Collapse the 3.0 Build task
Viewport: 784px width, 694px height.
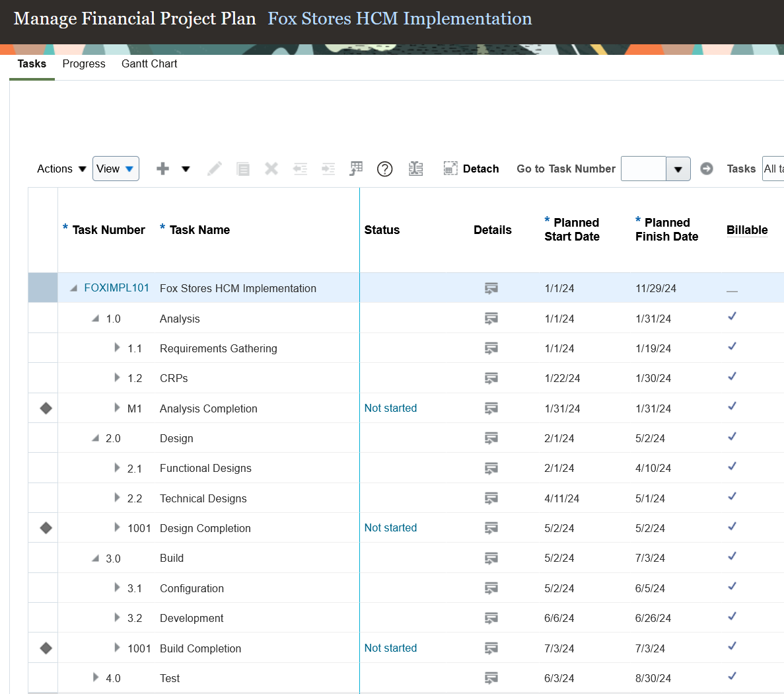(x=95, y=558)
